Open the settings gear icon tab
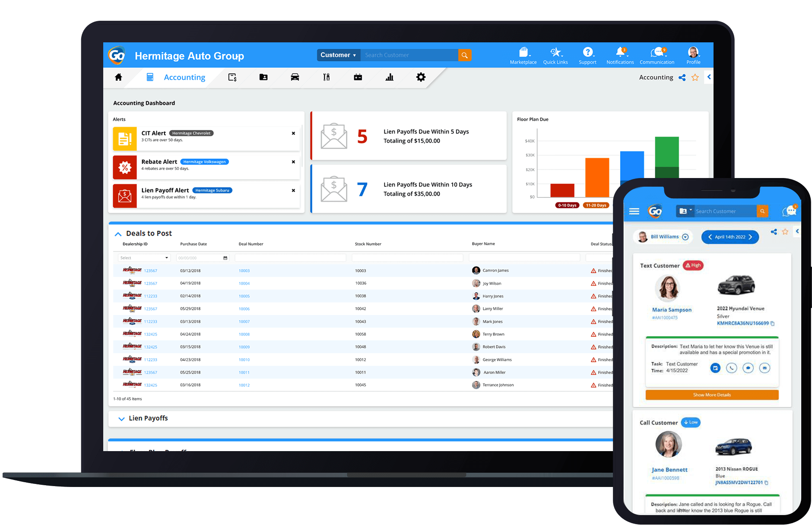The image size is (812, 525). pos(421,77)
